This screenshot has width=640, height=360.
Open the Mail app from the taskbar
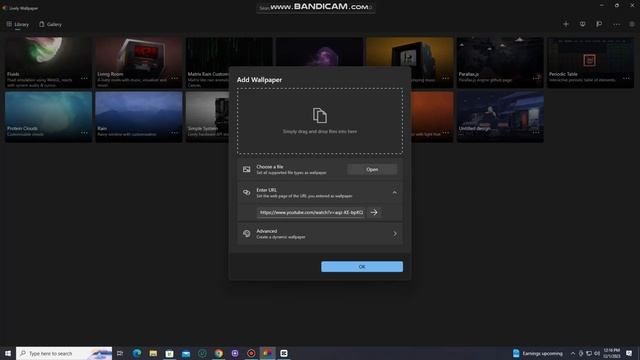click(x=186, y=353)
